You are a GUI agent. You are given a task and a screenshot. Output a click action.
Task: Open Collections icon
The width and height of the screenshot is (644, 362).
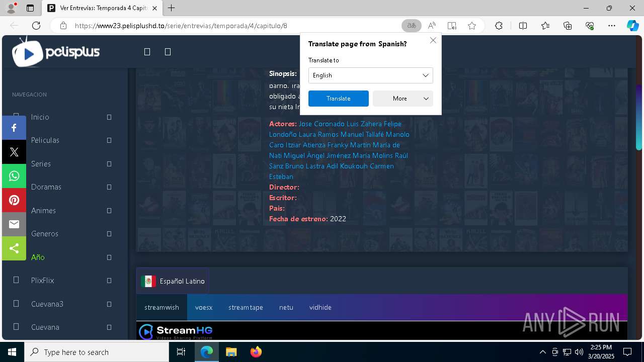(568, 26)
